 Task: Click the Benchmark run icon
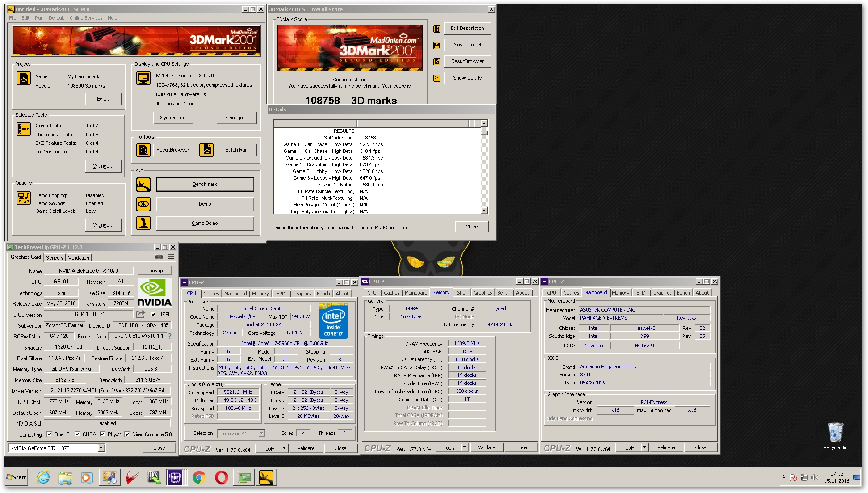pos(143,185)
